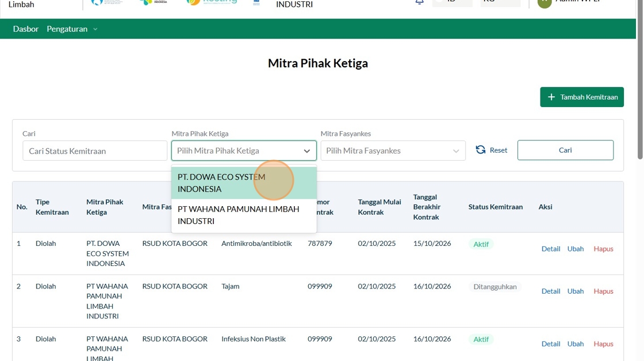Open Detail for Infeksius Non Plastik row
Screen dimensions: 644x361
[x=550, y=344]
